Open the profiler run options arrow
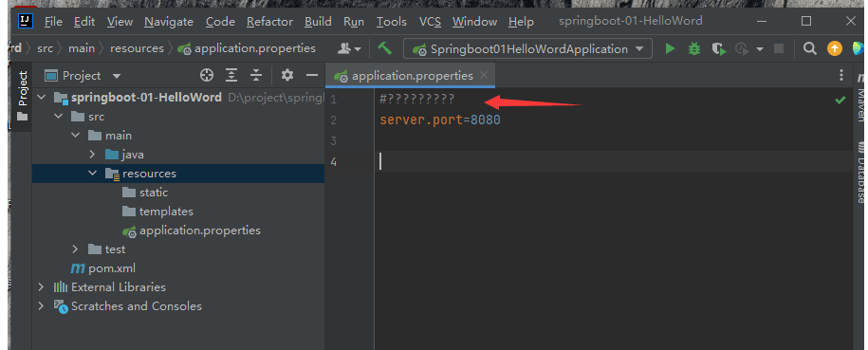Screen dimensions: 868x350 tap(760, 49)
